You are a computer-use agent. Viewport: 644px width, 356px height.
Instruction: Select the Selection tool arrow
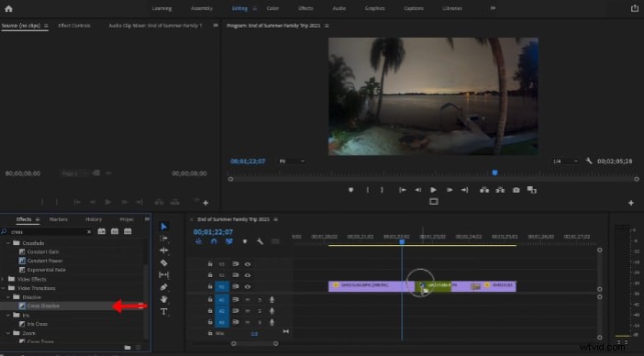click(x=164, y=227)
